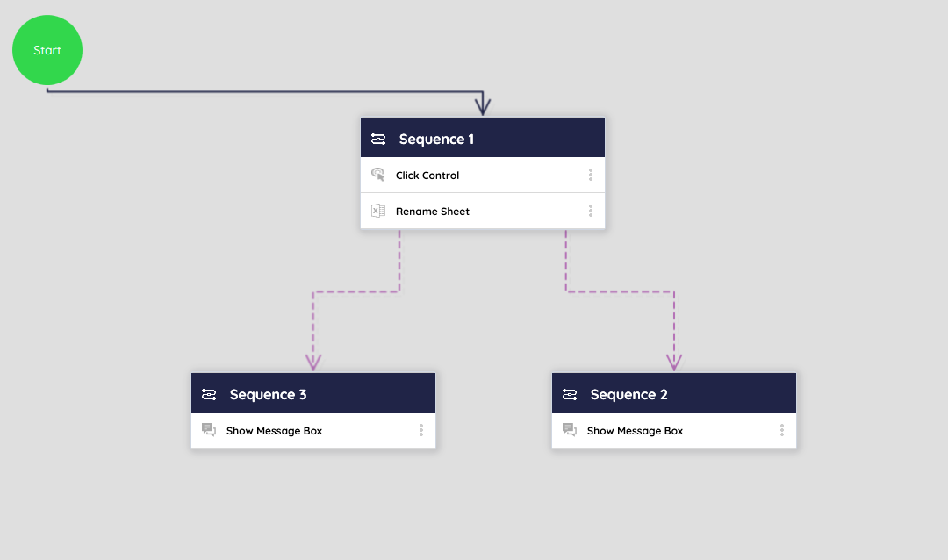Image resolution: width=948 pixels, height=560 pixels.
Task: Click the dashed arrowhead entering Sequence 3
Action: (x=313, y=363)
